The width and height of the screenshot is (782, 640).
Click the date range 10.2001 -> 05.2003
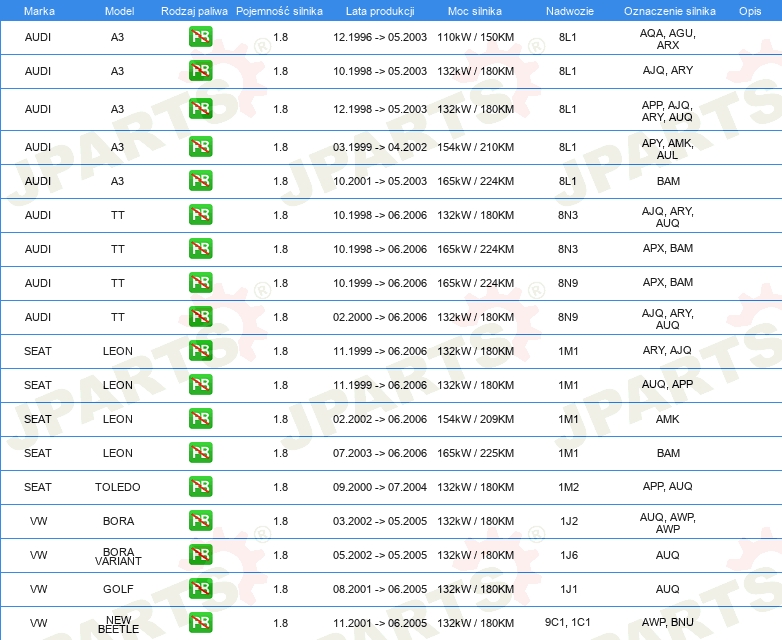(380, 181)
